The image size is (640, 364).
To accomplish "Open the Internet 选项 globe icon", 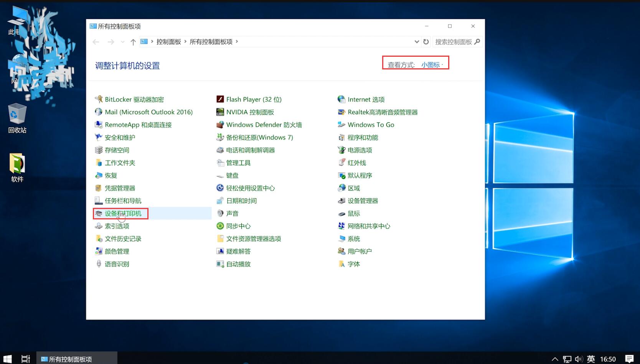I will tap(341, 99).
